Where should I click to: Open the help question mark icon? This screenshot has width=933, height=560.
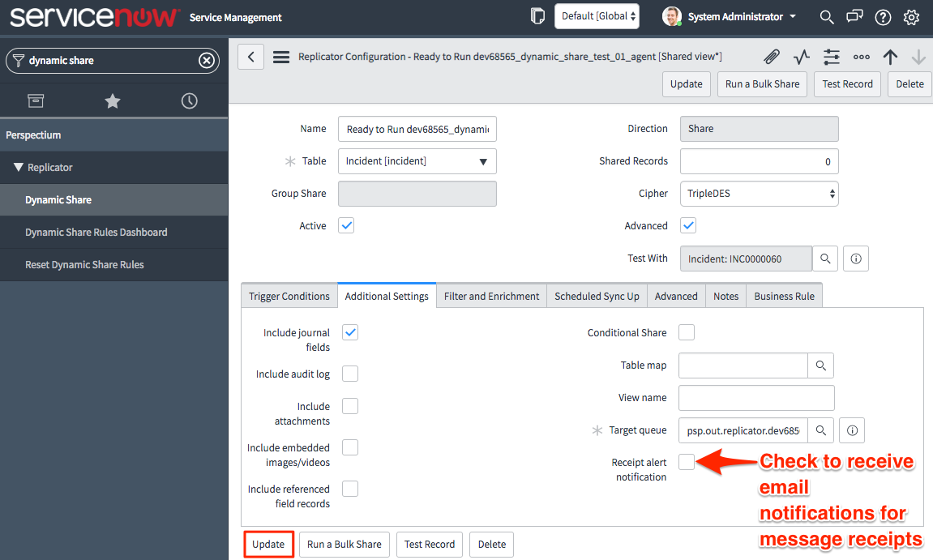click(x=883, y=17)
